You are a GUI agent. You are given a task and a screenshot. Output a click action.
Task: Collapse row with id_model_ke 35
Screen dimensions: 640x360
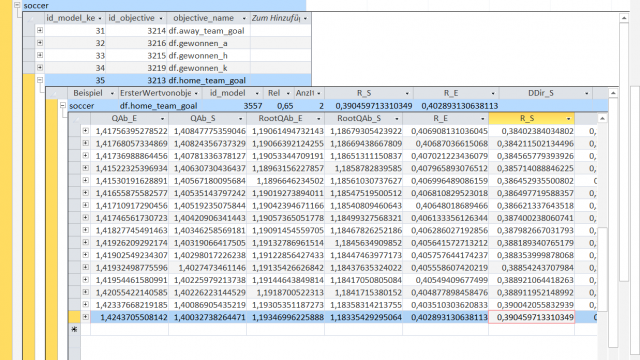[x=40, y=80]
